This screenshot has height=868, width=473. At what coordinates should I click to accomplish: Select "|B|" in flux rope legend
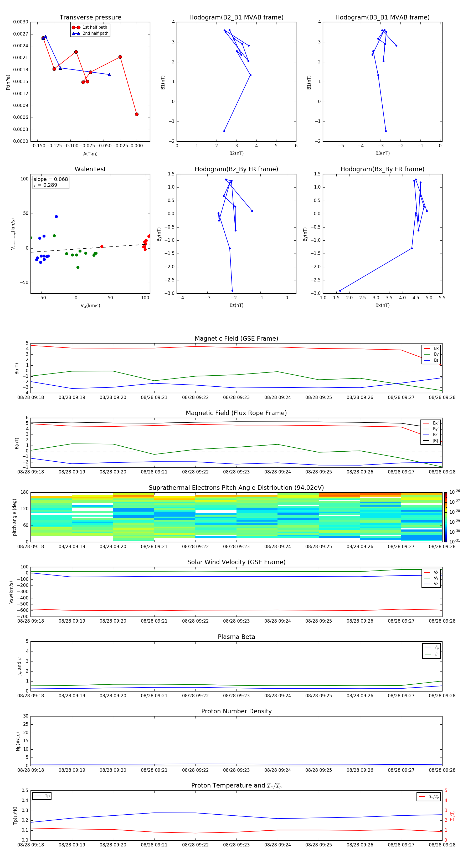coord(431,441)
